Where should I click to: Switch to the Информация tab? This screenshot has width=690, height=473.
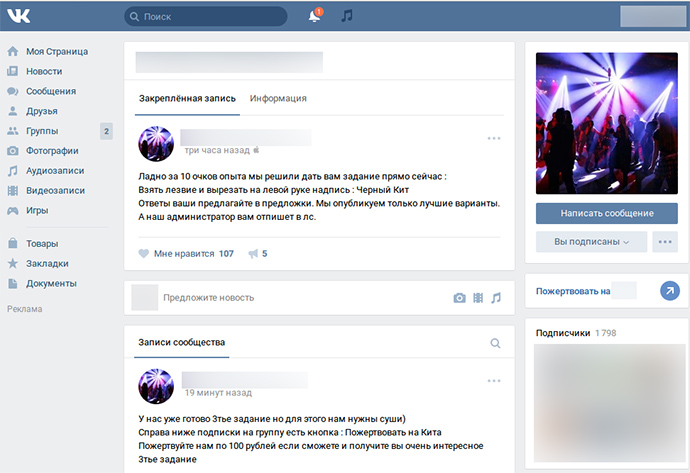(278, 99)
